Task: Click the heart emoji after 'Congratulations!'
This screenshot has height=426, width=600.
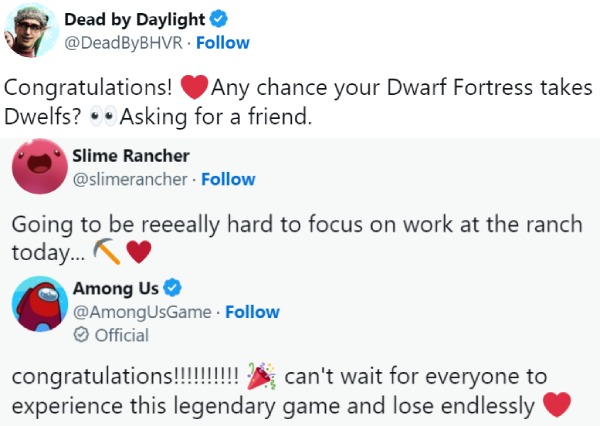Action: pyautogui.click(x=194, y=87)
